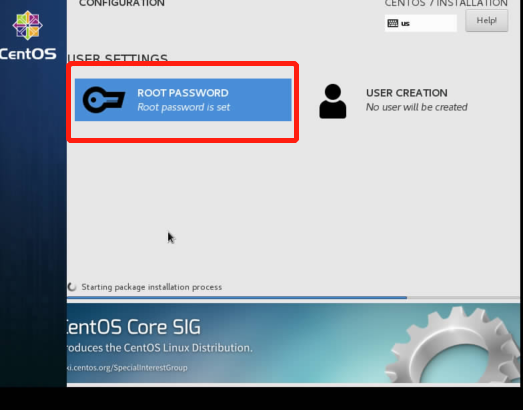The image size is (523, 410).
Task: Click the 'Root password is set' text
Action: coord(183,107)
